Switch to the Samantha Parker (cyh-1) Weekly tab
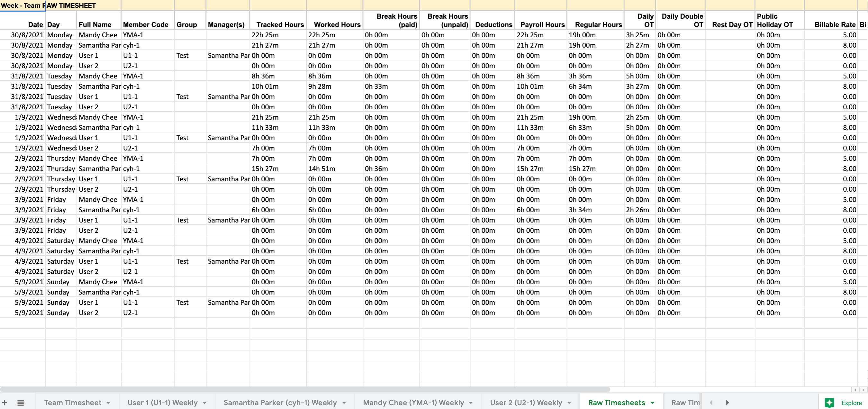 (x=280, y=402)
